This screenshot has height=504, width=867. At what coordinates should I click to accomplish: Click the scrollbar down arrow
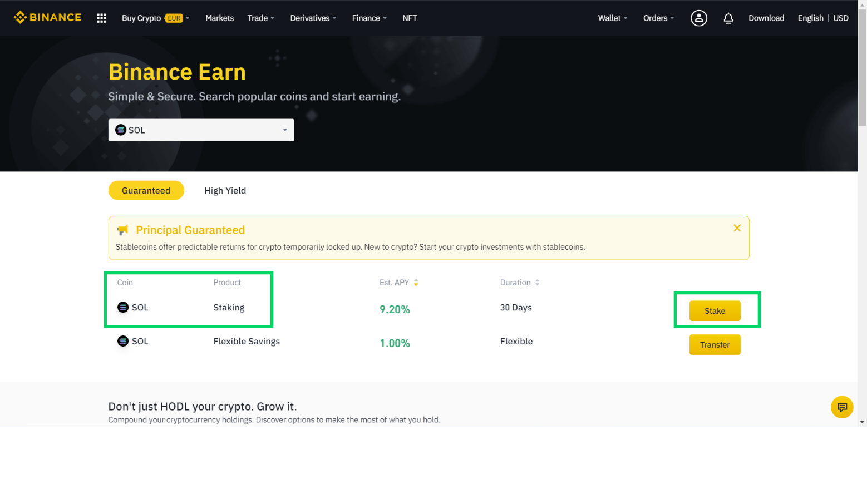click(862, 422)
